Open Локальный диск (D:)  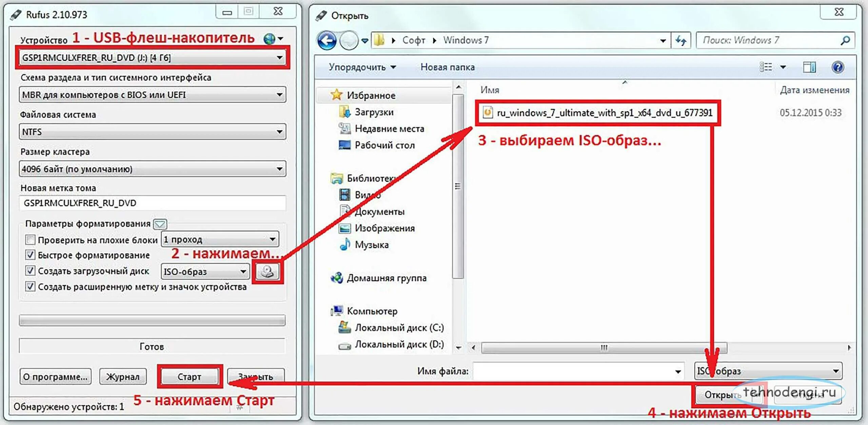point(399,345)
